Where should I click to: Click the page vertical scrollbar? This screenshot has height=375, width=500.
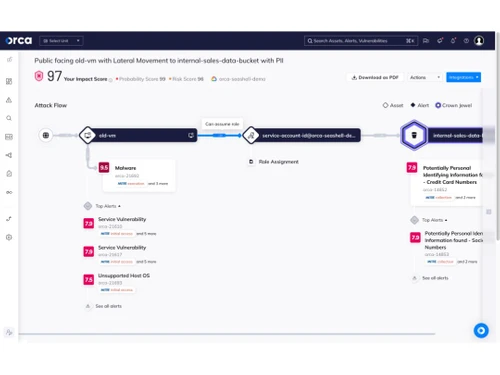click(x=498, y=136)
